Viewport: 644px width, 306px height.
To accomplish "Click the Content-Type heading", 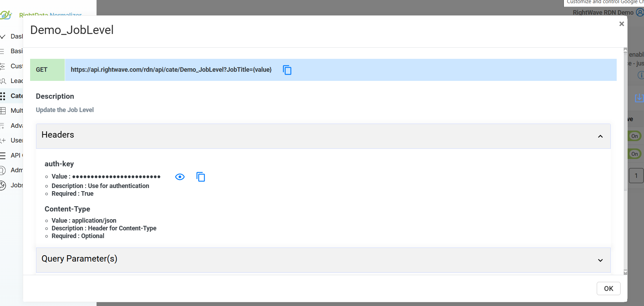I will pyautogui.click(x=68, y=209).
